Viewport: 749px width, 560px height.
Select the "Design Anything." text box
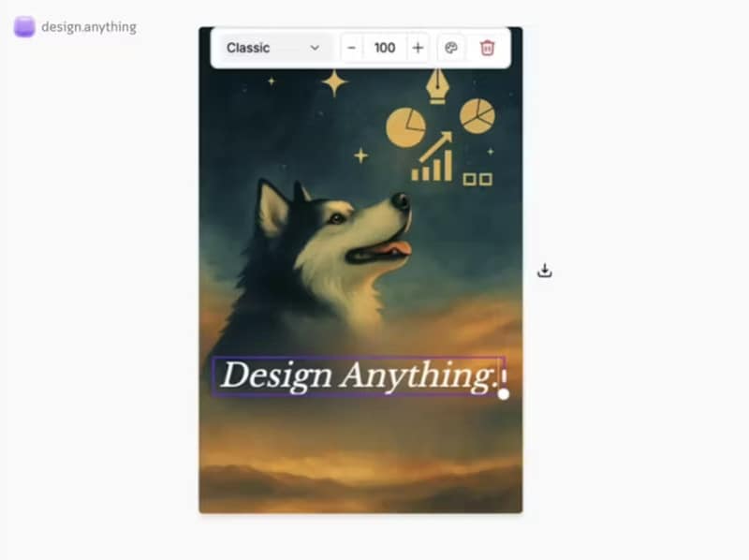pyautogui.click(x=358, y=376)
